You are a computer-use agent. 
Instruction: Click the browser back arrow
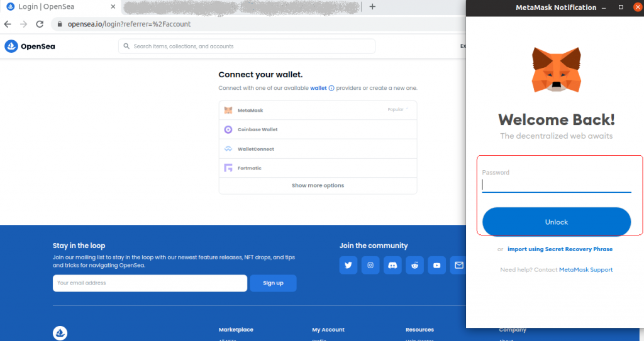(8, 24)
